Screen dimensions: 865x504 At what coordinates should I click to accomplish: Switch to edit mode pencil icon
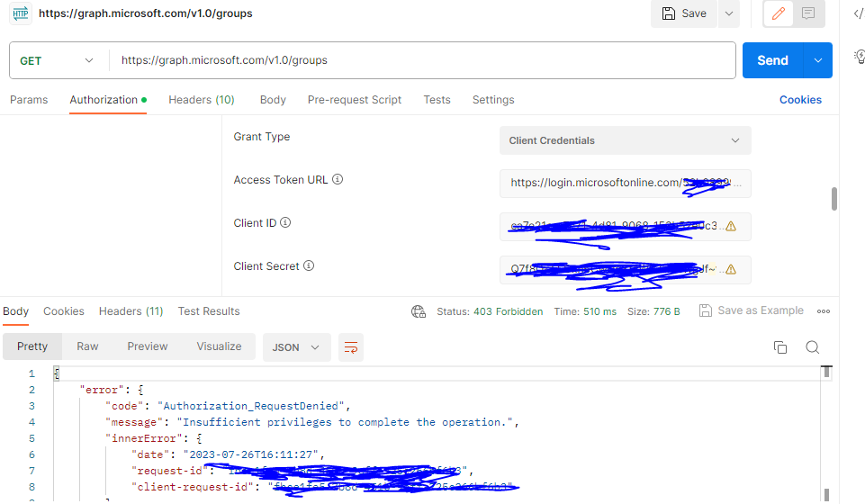click(779, 13)
